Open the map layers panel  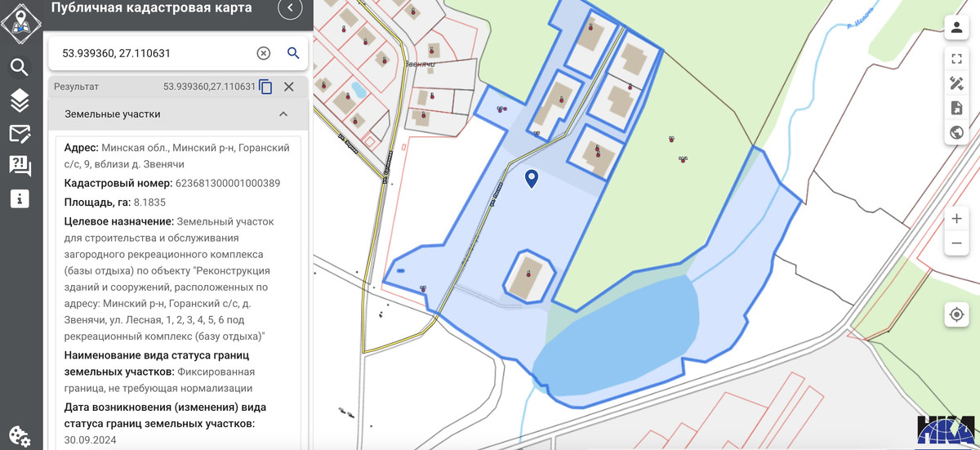(20, 100)
